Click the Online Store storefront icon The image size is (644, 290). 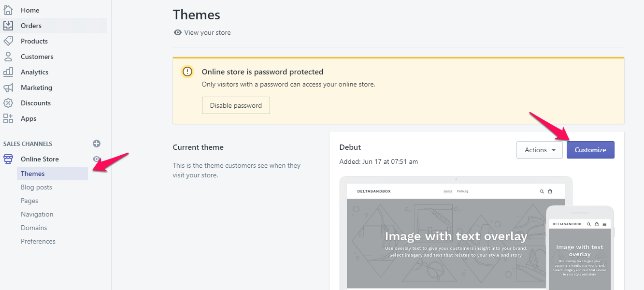pyautogui.click(x=8, y=159)
